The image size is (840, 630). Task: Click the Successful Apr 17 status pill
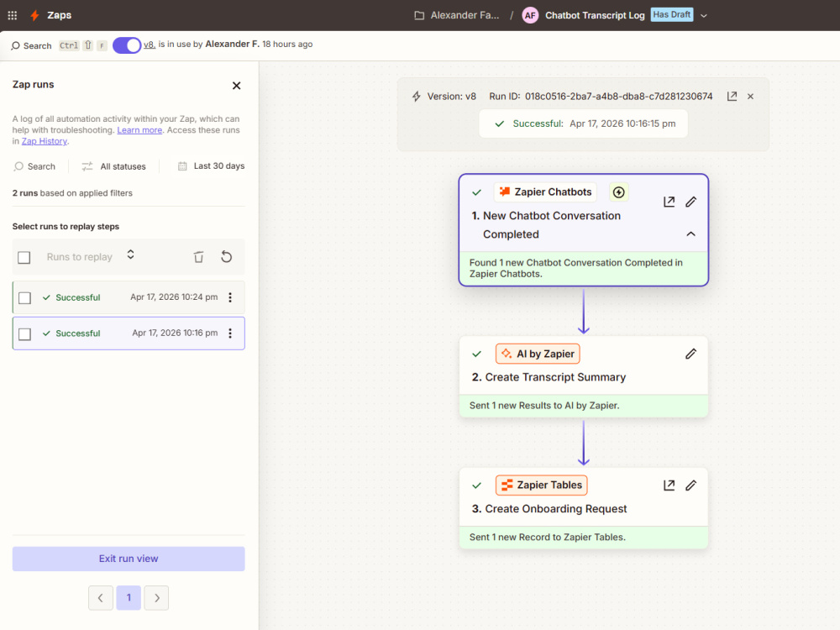click(583, 123)
